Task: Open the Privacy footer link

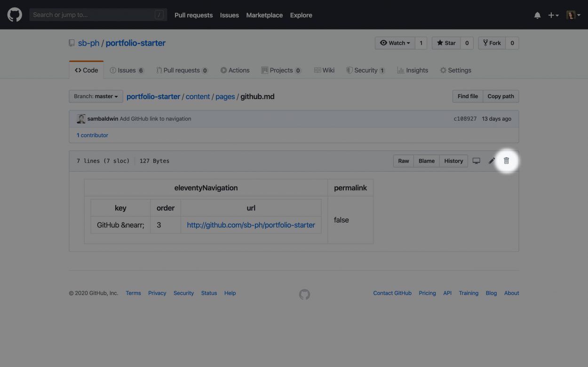Action: click(x=157, y=293)
